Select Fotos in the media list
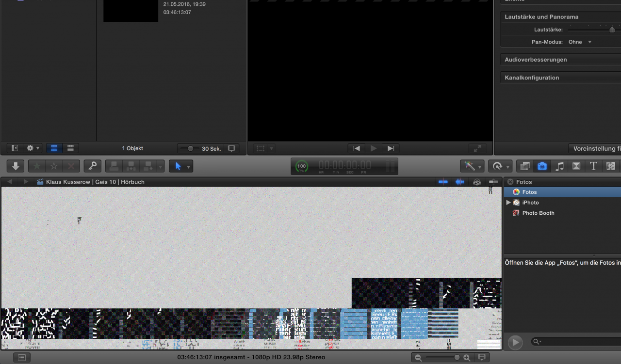Image resolution: width=621 pixels, height=364 pixels. coord(562,192)
